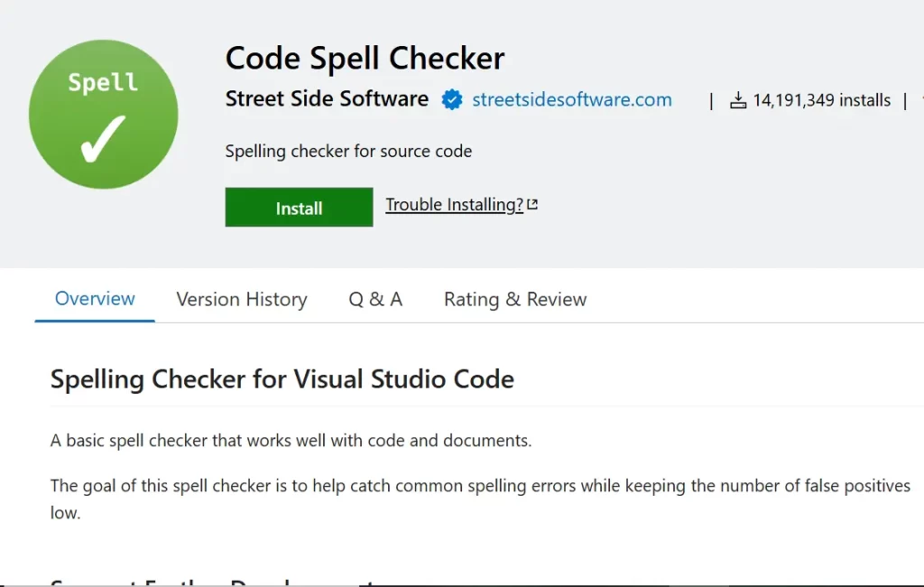Image resolution: width=924 pixels, height=587 pixels.
Task: Click the 14,191,349 installs count
Action: click(821, 100)
